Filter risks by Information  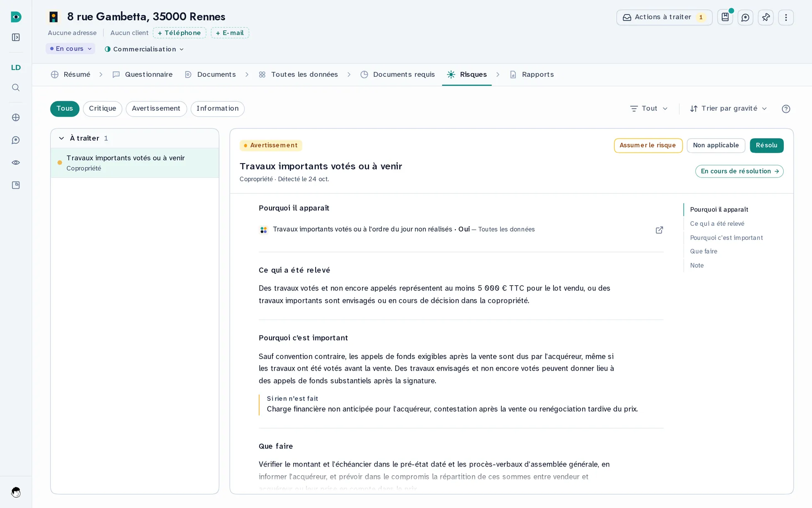coord(217,109)
